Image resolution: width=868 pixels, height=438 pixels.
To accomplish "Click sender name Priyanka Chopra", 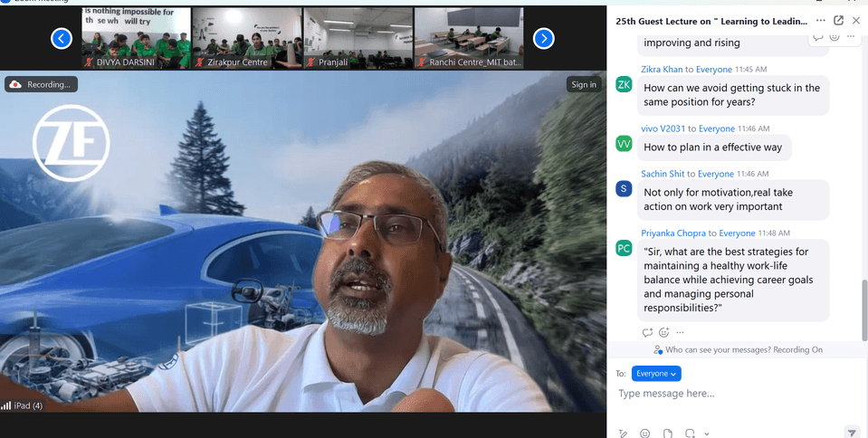I will (x=673, y=233).
